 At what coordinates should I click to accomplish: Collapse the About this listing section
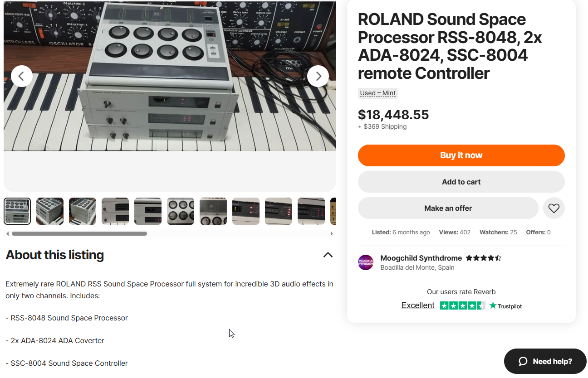(328, 255)
